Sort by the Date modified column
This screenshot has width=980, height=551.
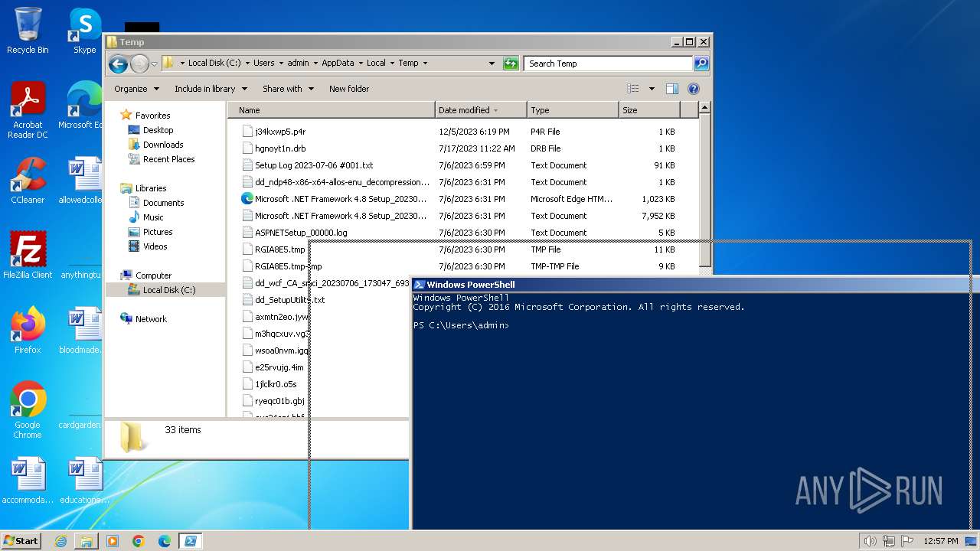pos(481,110)
